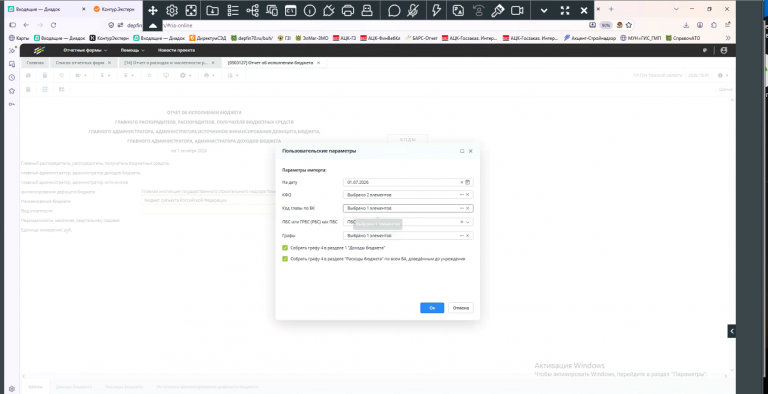Click the fit-to-screen scaling icon
The width and height of the screenshot is (768, 394).
(x=191, y=10)
